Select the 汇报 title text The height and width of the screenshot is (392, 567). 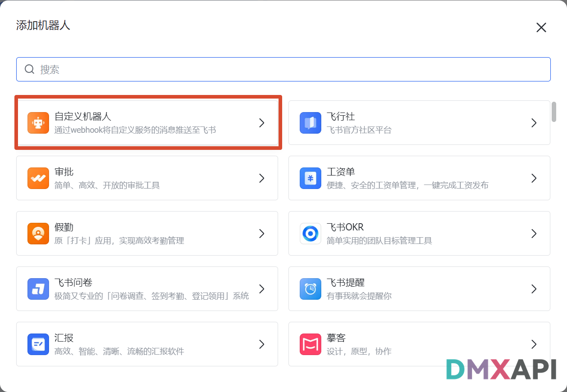point(64,338)
